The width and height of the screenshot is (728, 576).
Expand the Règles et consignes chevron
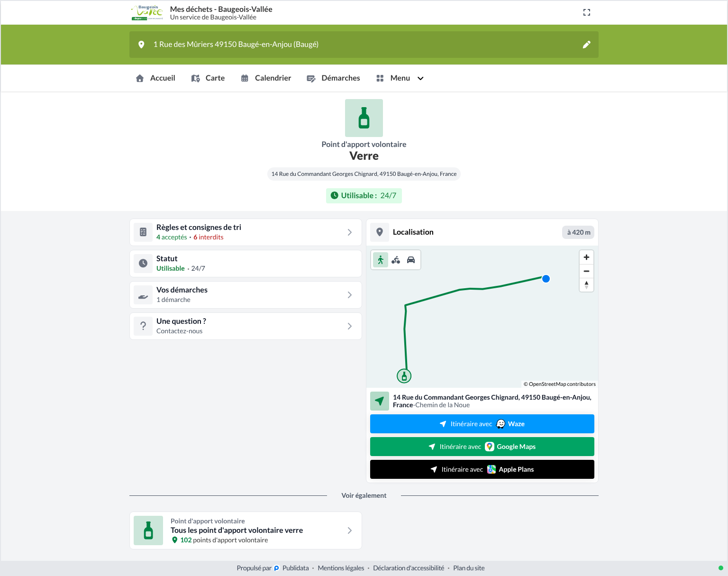coord(350,232)
